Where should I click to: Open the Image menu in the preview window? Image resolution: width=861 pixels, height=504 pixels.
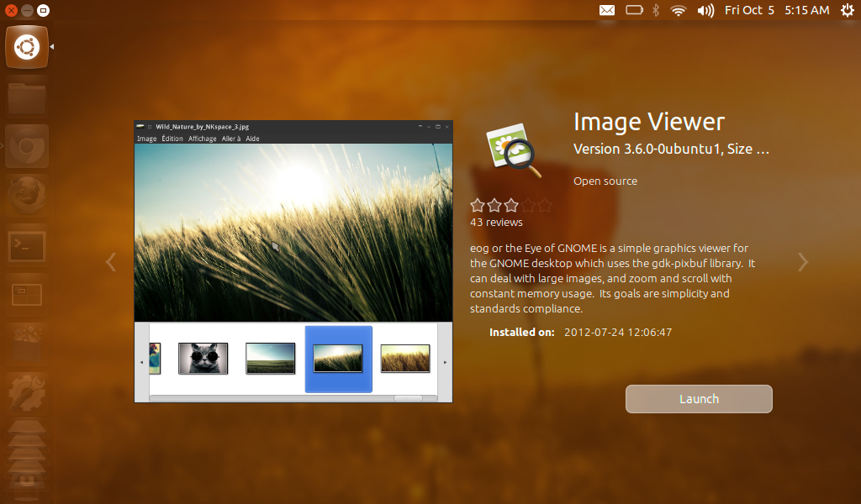pos(145,139)
